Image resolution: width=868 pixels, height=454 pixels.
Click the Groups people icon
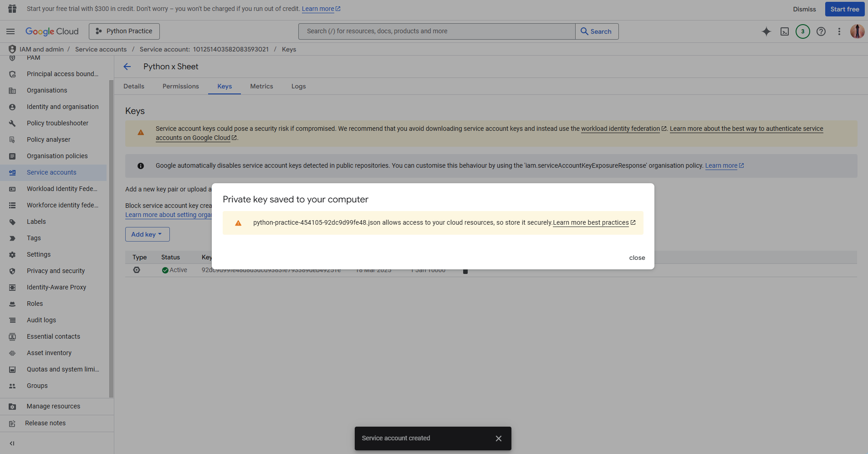tap(12, 386)
